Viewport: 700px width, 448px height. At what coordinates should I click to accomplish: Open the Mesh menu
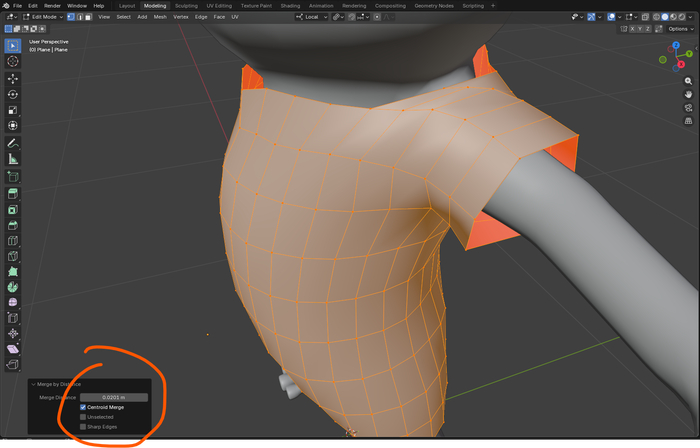(x=160, y=17)
